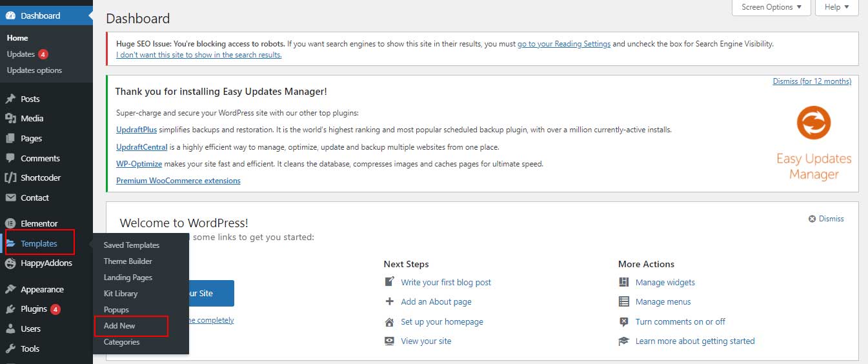The image size is (868, 364).
Task: Select Saved Templates from flyout menu
Action: click(x=132, y=245)
